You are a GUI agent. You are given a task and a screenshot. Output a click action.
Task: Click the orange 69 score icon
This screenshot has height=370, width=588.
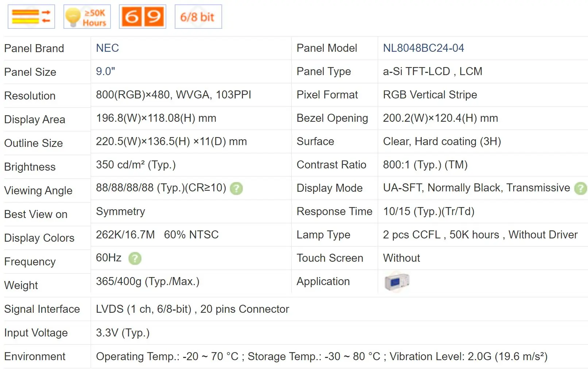point(143,17)
